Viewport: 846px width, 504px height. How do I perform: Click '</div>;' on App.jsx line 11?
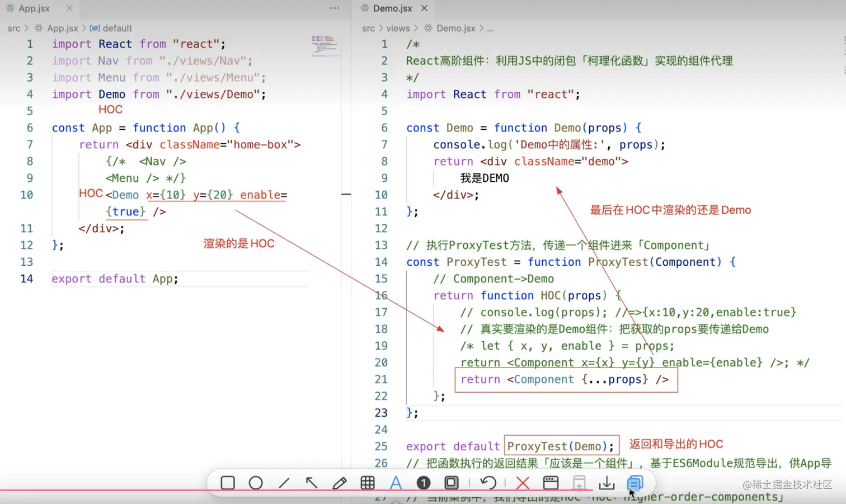[101, 228]
